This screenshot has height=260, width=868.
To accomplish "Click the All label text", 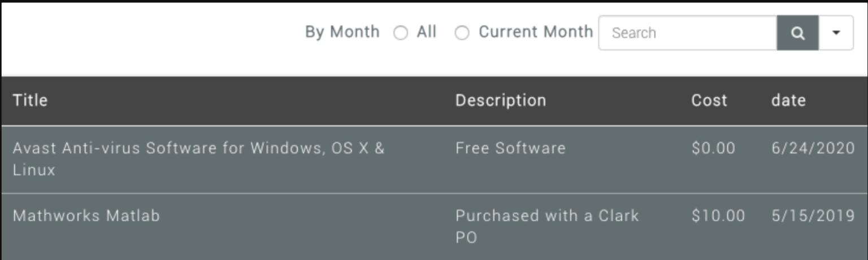I will (427, 32).
